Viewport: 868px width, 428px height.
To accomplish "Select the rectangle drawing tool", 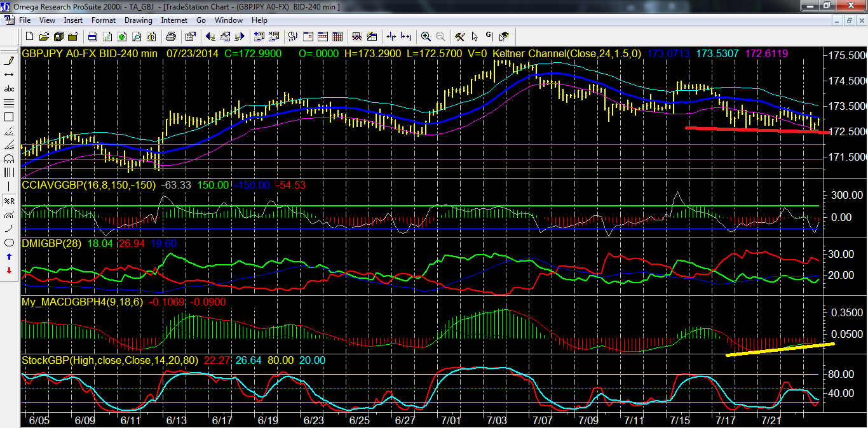I will tap(9, 117).
